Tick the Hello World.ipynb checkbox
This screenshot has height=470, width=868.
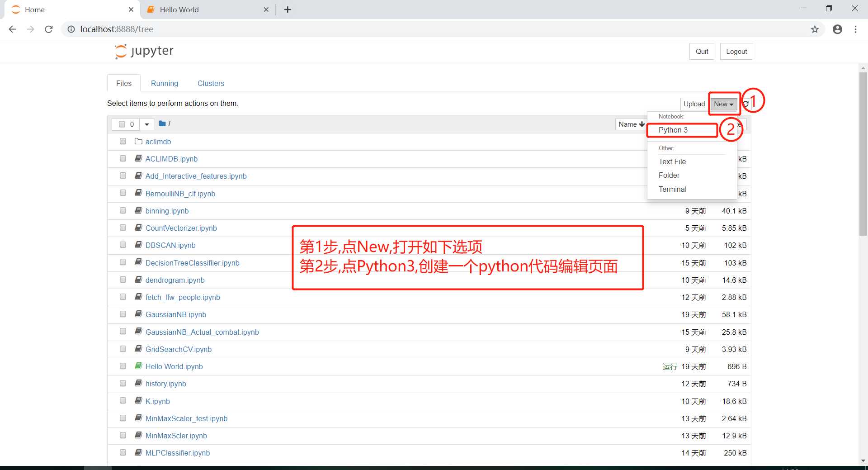123,366
